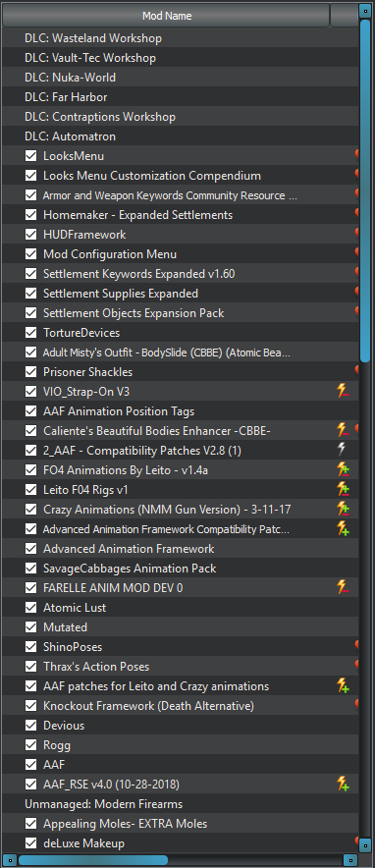Uncheck the TortureDevices mod
The image size is (375, 868).
(31, 333)
